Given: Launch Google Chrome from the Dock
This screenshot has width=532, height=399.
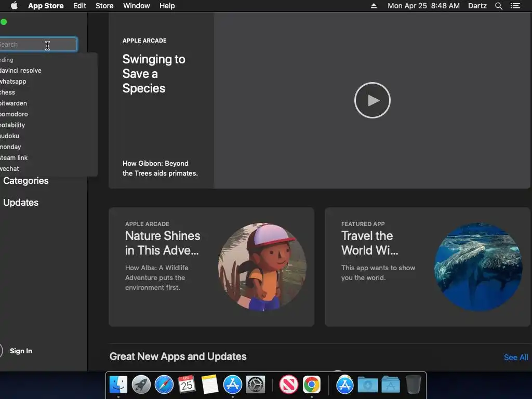Looking at the screenshot, I should tap(312, 384).
